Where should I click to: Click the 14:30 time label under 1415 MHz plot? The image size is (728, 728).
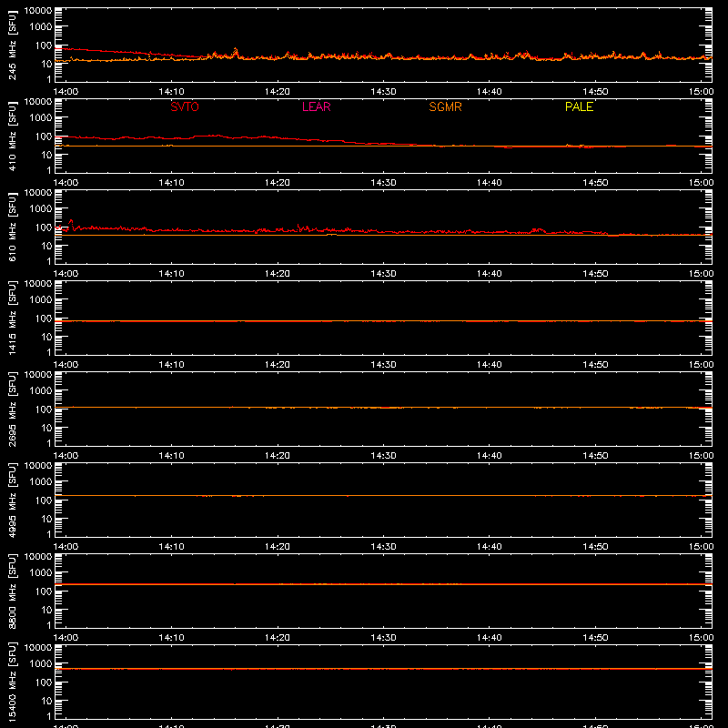pos(383,365)
